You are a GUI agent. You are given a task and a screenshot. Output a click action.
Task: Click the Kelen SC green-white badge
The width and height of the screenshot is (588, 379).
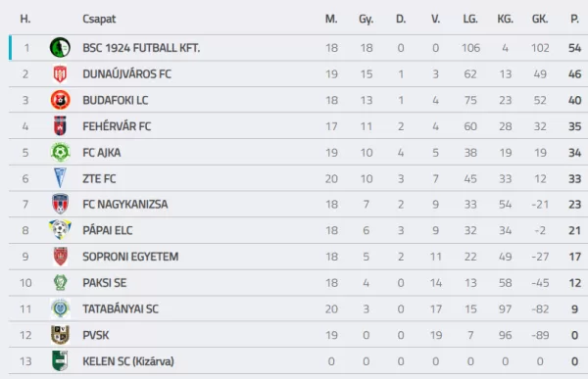(x=60, y=360)
